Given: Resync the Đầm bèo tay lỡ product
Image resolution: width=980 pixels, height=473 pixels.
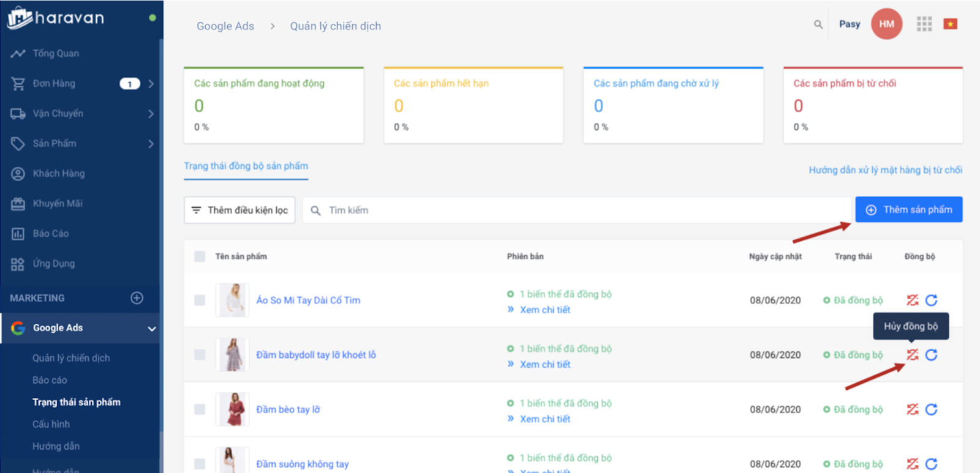Looking at the screenshot, I should (x=931, y=409).
